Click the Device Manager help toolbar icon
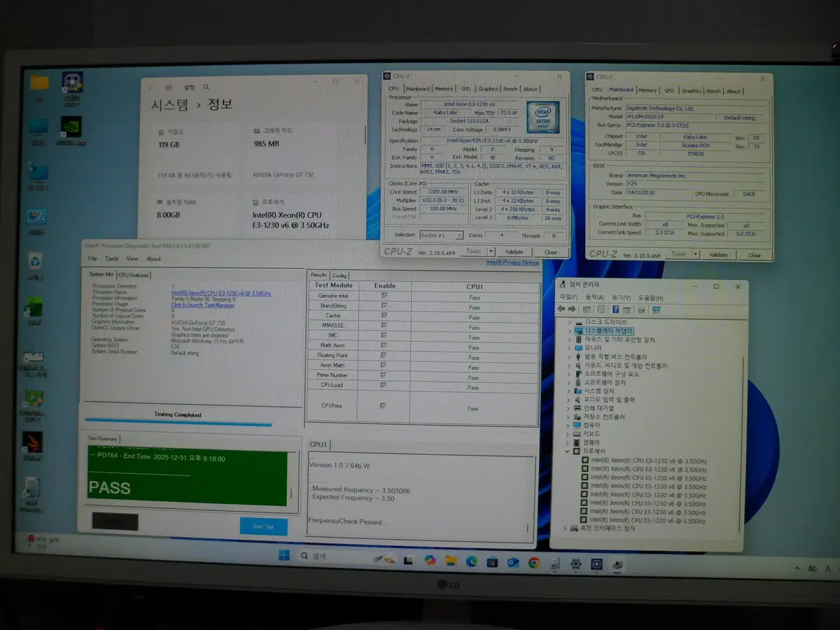 click(x=615, y=309)
